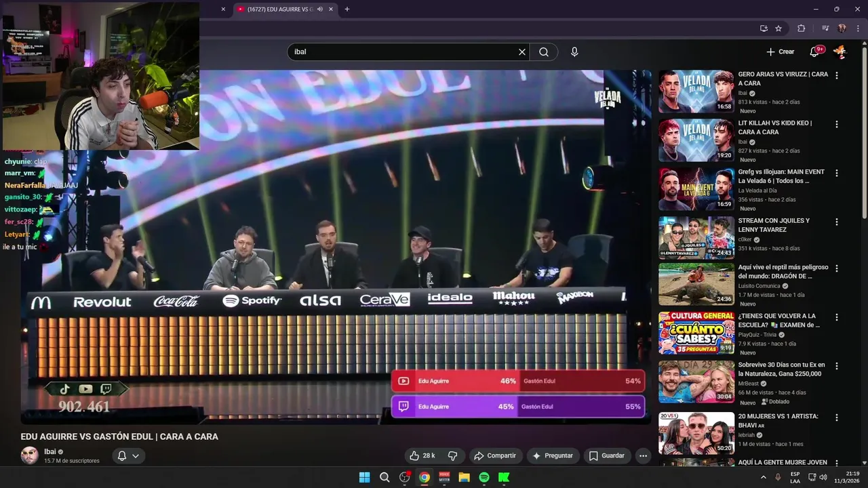Click 'La Velada al Día' channel name
868x488 pixels.
click(757, 190)
